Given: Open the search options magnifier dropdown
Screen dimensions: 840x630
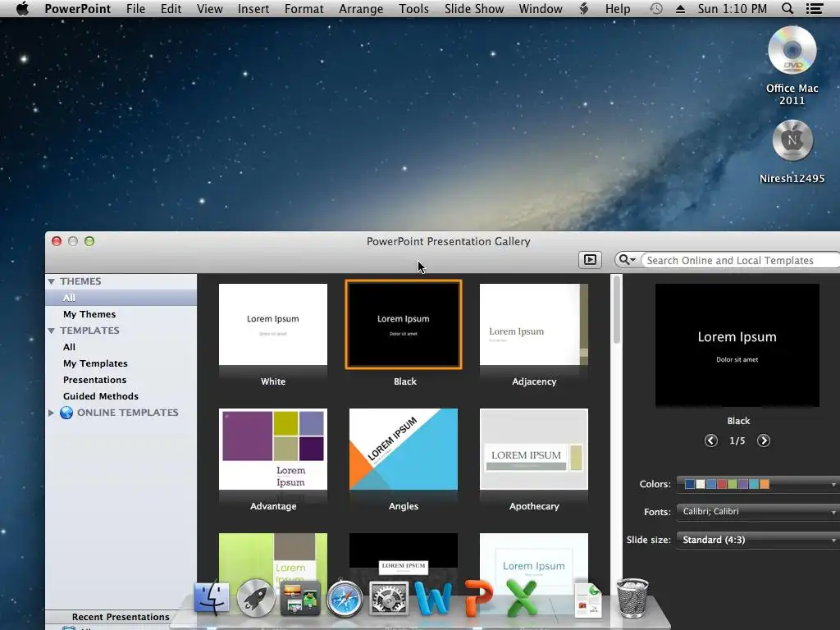Looking at the screenshot, I should (x=627, y=260).
